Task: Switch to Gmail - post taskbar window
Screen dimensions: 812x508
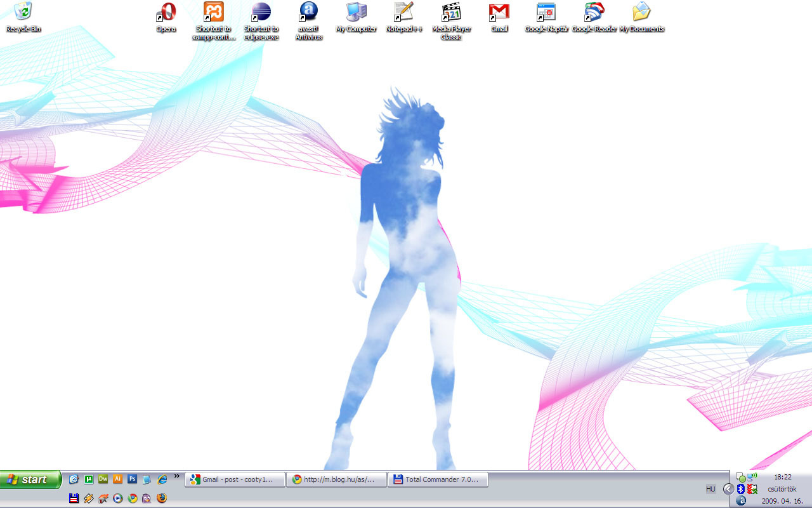Action: (235, 479)
